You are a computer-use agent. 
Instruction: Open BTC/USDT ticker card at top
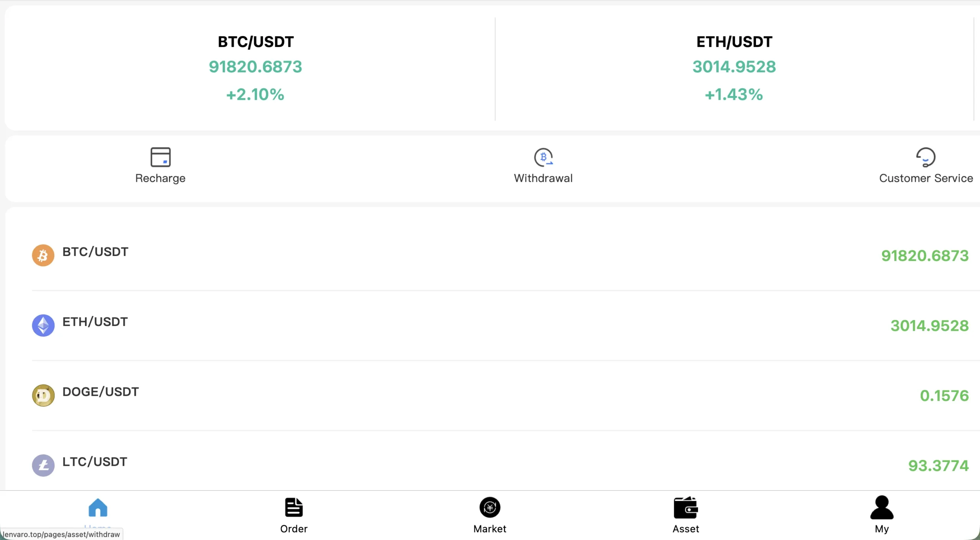click(255, 69)
